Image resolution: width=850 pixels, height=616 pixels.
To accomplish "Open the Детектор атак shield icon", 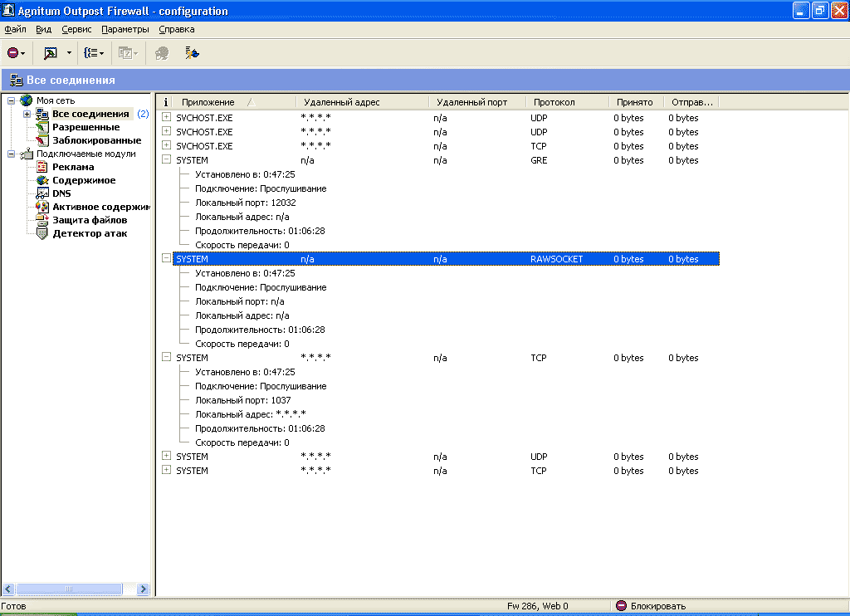I will click(x=42, y=233).
